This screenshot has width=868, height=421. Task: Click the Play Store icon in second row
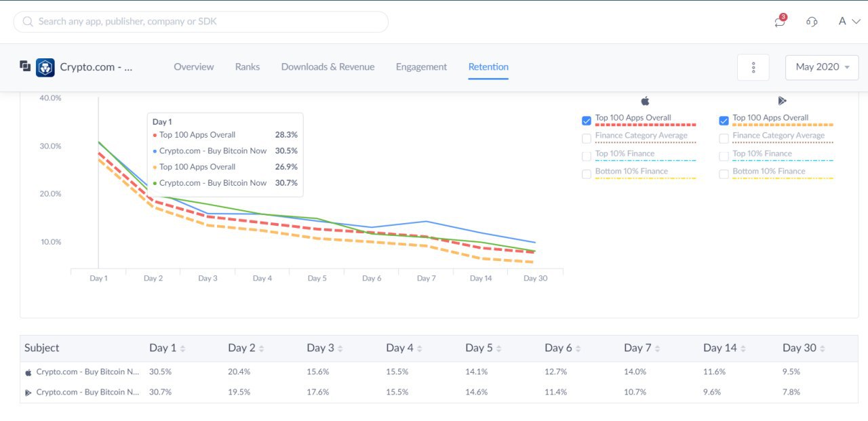coord(28,392)
